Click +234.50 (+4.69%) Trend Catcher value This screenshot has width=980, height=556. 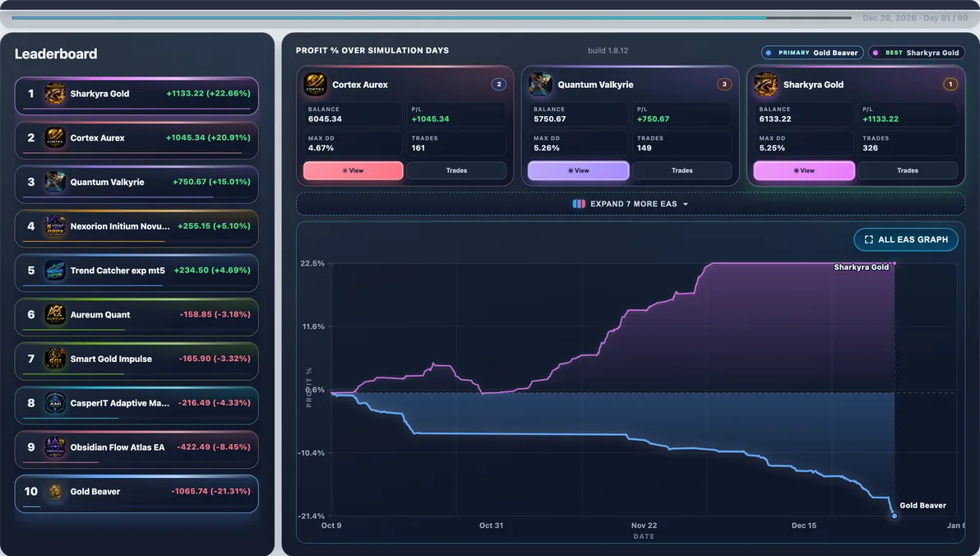[212, 270]
